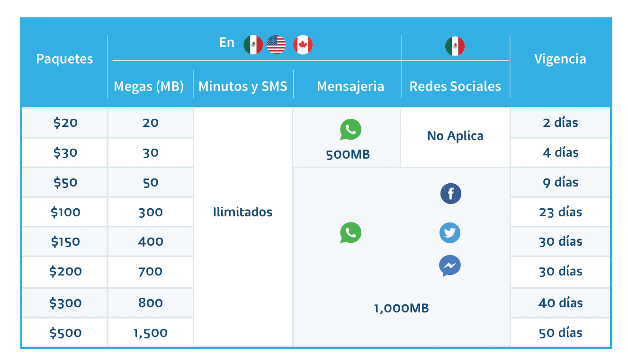Click the No Aplica cell
This screenshot has height=364, width=628.
coord(455,136)
